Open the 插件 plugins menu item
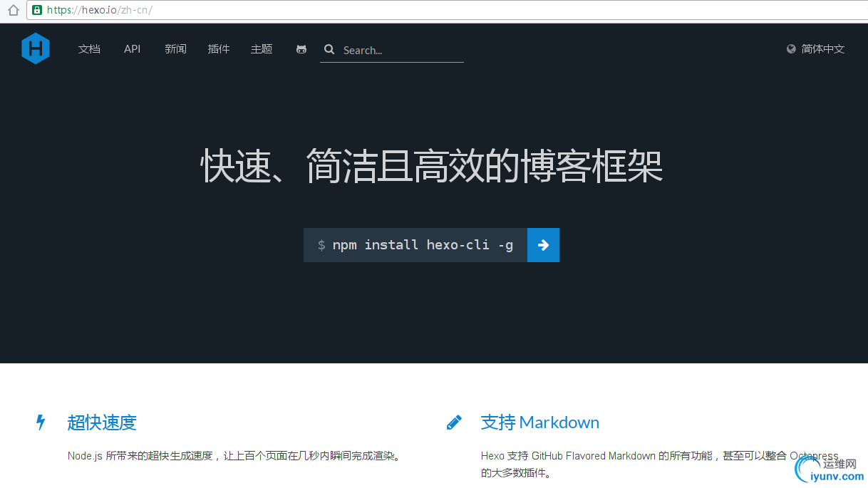The width and height of the screenshot is (868, 488). 219,49
